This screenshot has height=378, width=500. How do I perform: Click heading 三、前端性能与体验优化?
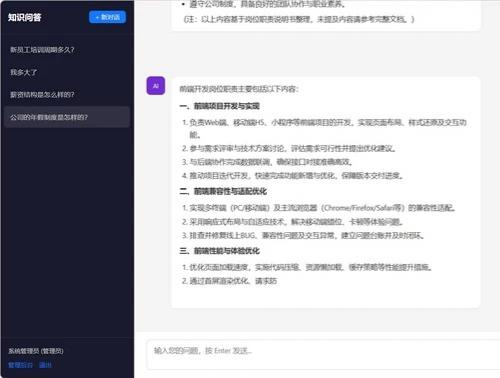click(x=220, y=251)
